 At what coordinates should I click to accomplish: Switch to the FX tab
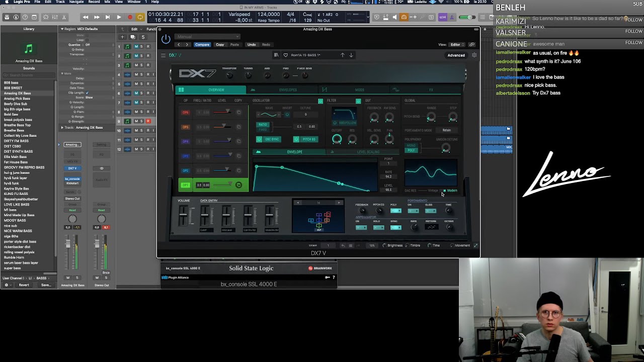[425, 90]
